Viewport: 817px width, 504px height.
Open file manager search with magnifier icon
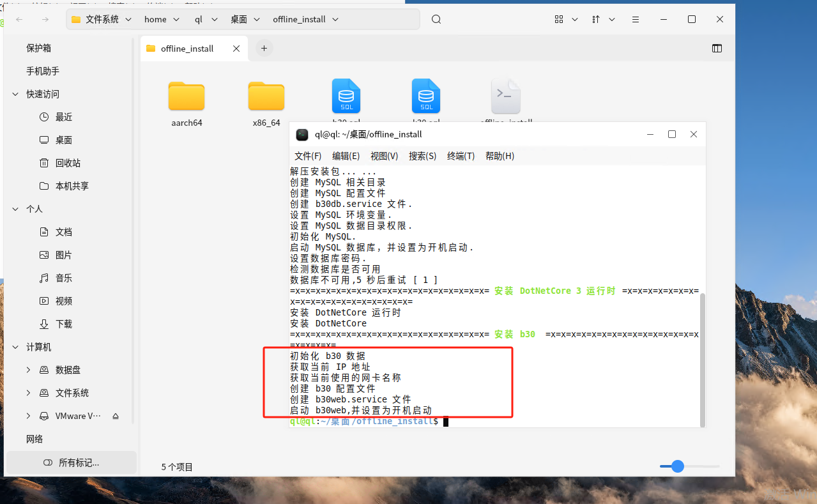pos(436,19)
